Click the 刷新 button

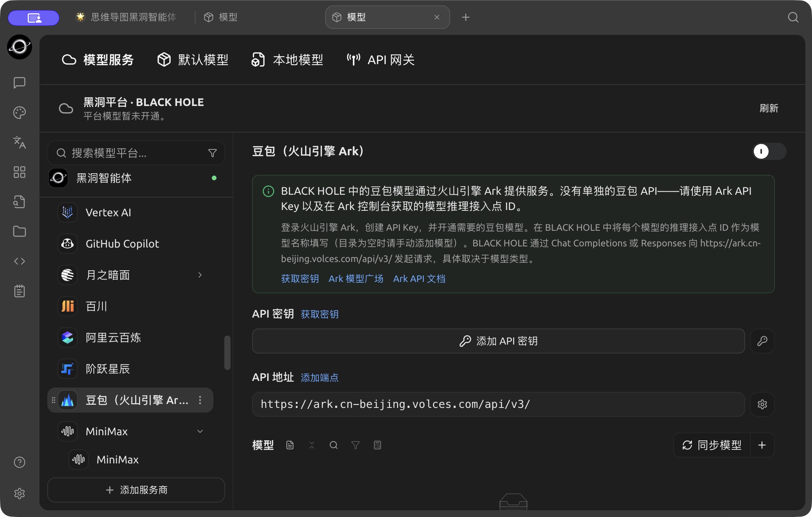point(769,108)
